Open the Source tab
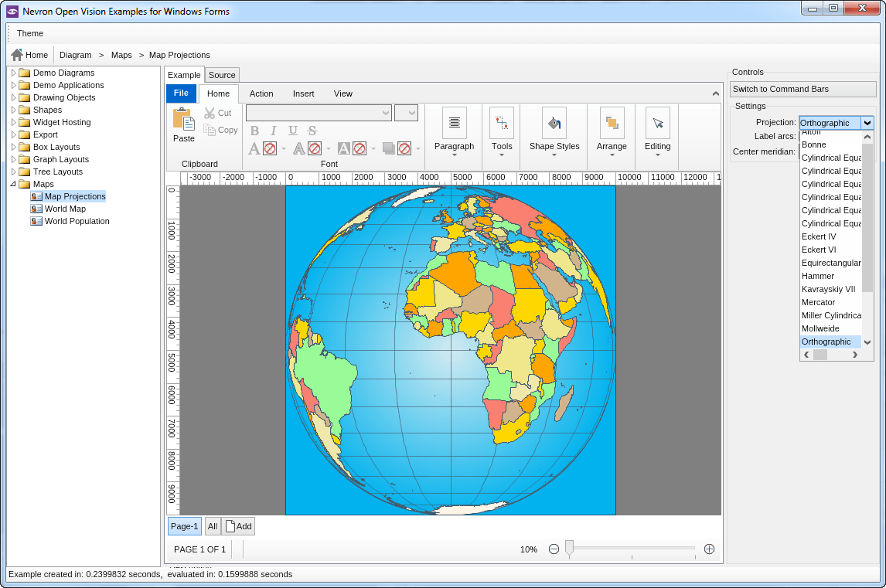This screenshot has height=588, width=886. (222, 75)
